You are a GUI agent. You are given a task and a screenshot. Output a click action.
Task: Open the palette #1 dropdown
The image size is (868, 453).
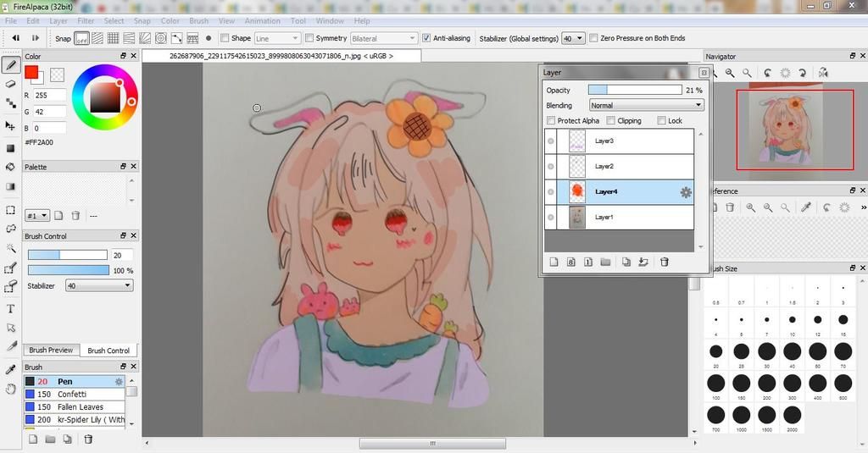click(x=37, y=216)
